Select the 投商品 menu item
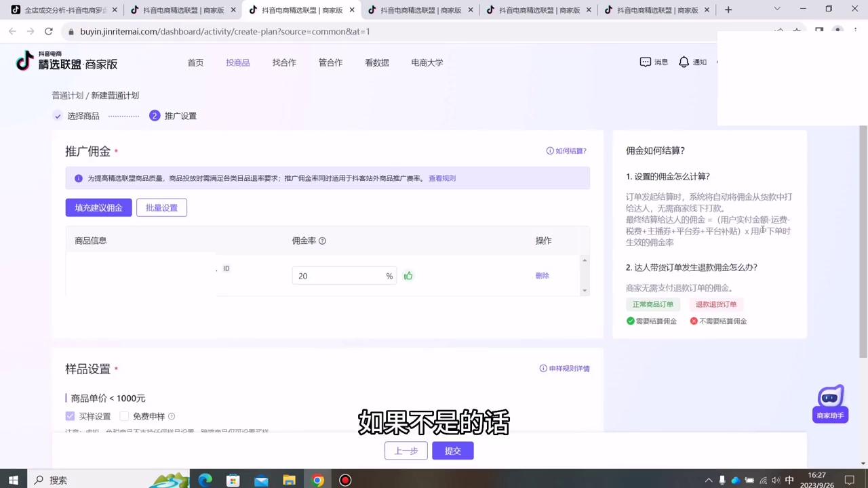This screenshot has width=868, height=488. pos(237,62)
